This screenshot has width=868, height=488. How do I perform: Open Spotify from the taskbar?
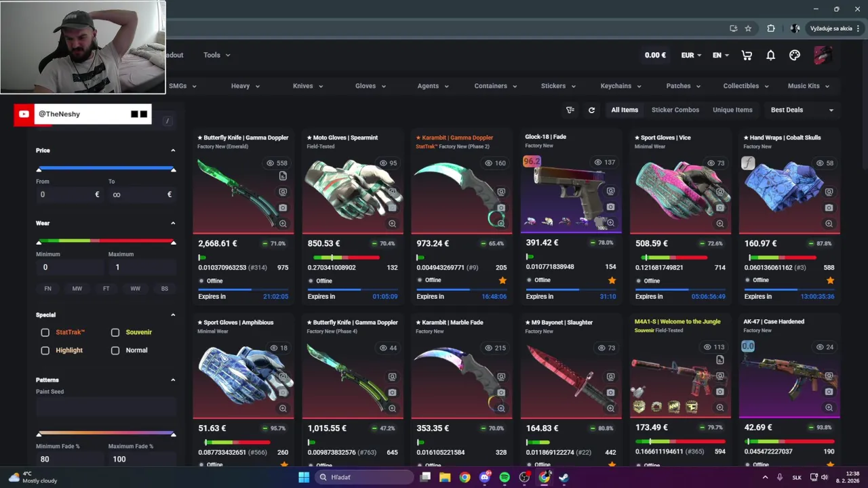(505, 477)
